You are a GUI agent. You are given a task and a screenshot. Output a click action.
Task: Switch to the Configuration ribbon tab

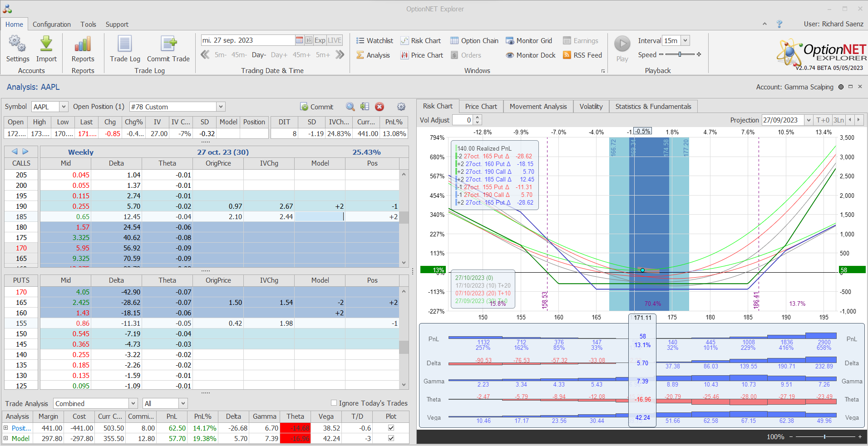click(x=52, y=25)
